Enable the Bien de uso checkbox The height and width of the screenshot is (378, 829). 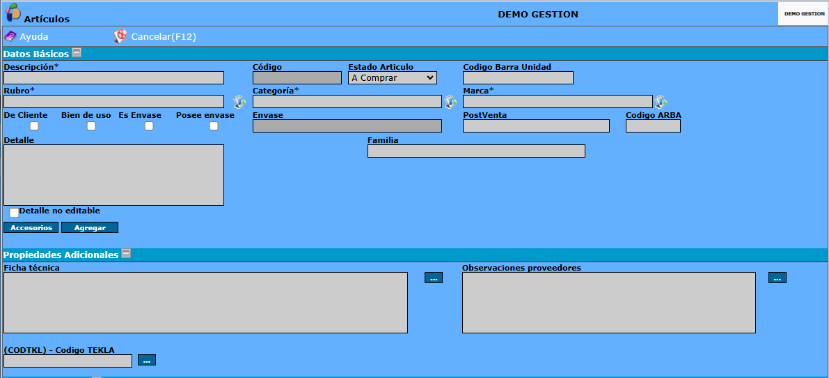pos(91,126)
